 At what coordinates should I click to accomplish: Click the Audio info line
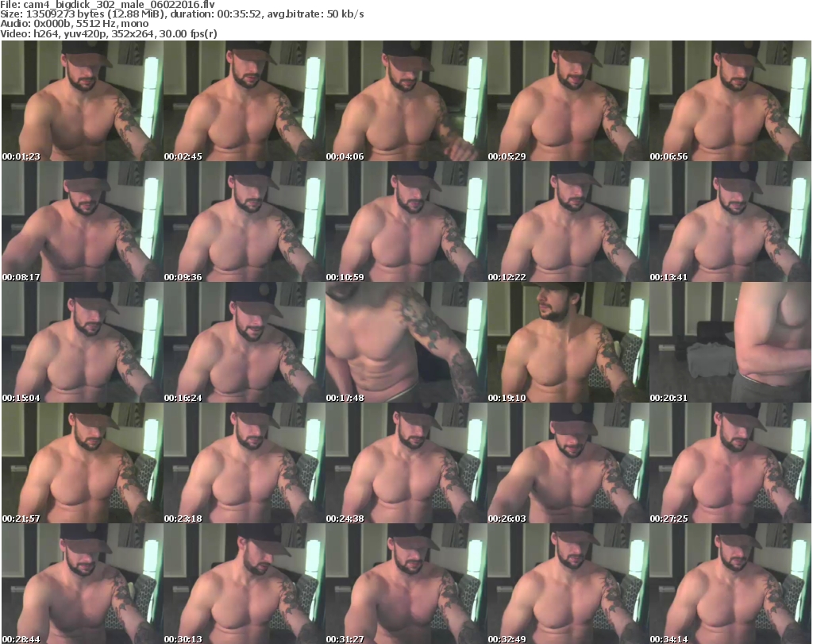point(74,24)
